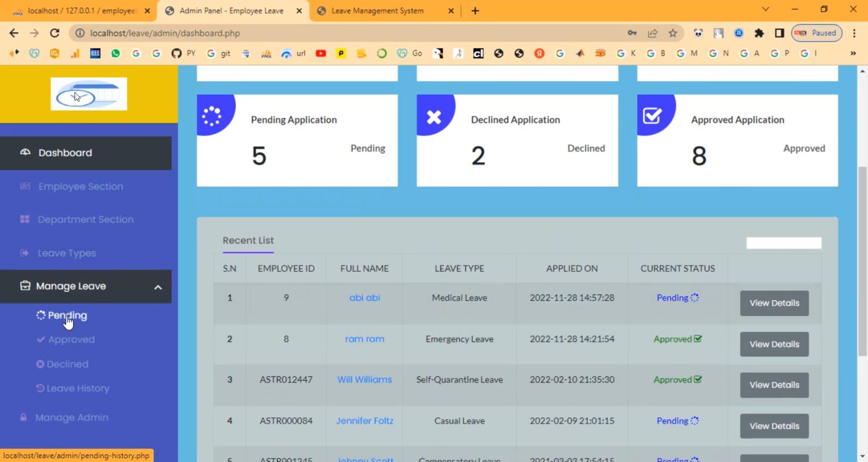Click the leave system logo image
Image resolution: width=868 pixels, height=462 pixels.
[89, 94]
